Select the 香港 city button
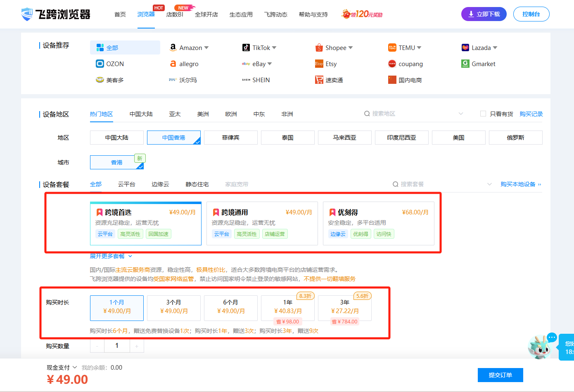 (117, 162)
